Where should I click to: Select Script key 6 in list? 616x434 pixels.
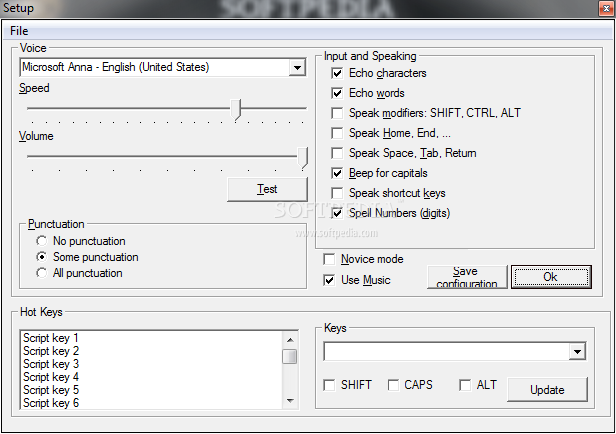point(151,403)
